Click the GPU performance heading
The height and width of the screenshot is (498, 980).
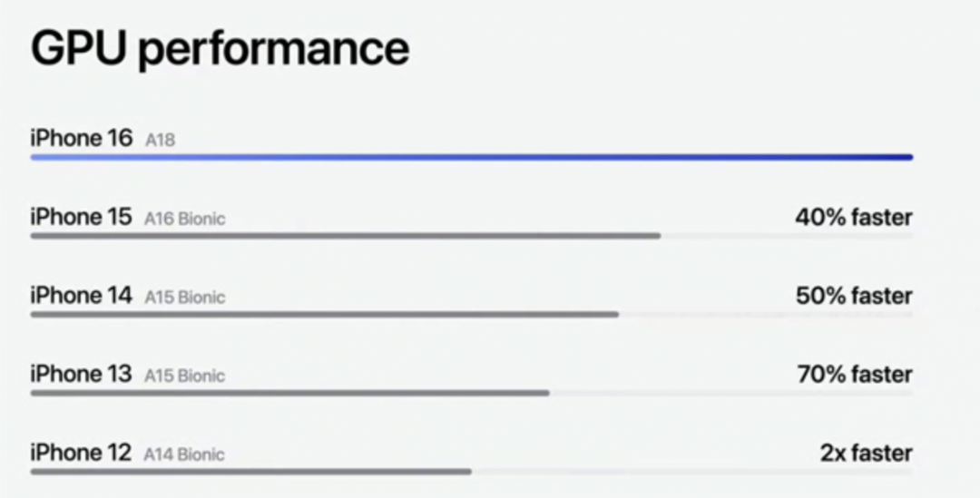point(220,49)
